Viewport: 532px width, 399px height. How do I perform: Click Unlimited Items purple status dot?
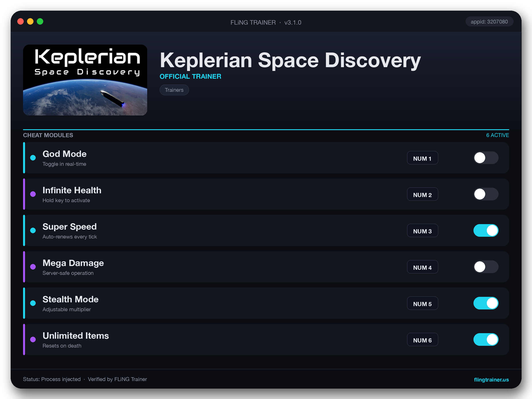coord(33,339)
